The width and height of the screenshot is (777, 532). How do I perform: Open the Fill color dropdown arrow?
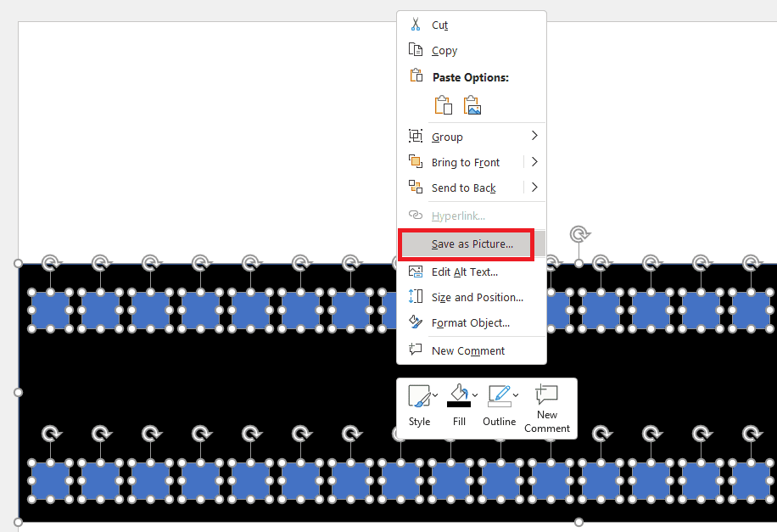[475, 395]
